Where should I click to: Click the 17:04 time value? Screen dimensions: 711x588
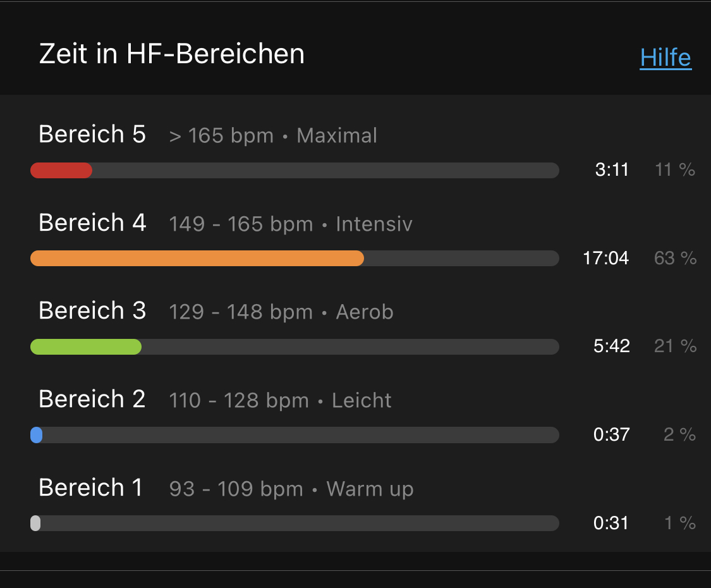[606, 258]
